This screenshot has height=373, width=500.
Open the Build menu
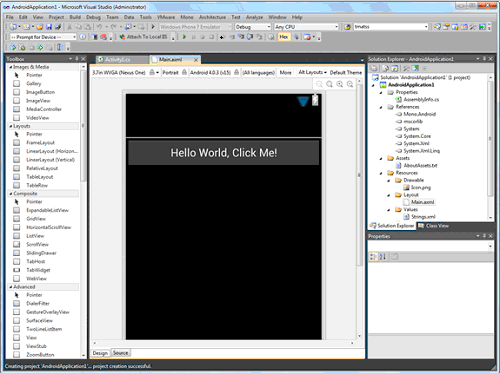[75, 17]
